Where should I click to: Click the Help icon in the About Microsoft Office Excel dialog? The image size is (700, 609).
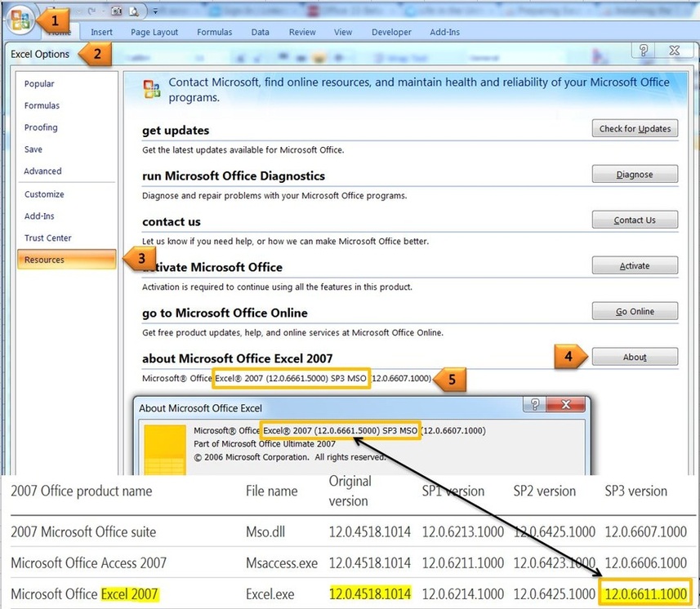point(534,404)
